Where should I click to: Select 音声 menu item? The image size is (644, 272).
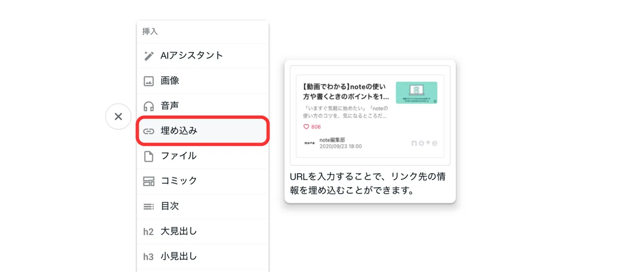click(x=203, y=106)
